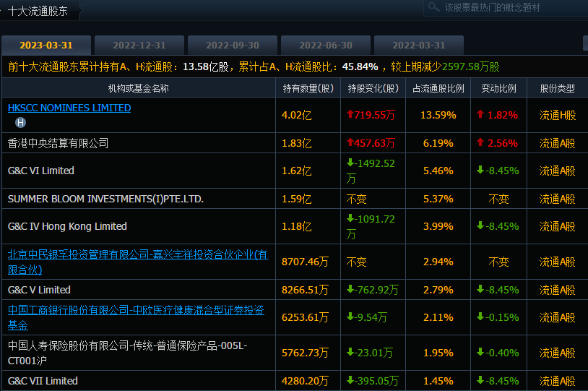
Task: Click the 4.02亿 holding value
Action: coord(297,115)
